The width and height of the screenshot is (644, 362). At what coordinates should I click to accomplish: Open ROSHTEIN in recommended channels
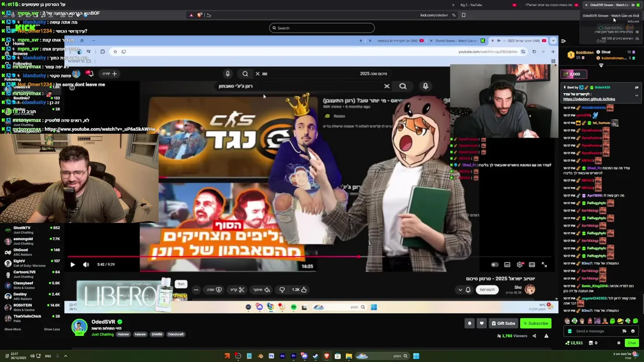pyautogui.click(x=32, y=307)
